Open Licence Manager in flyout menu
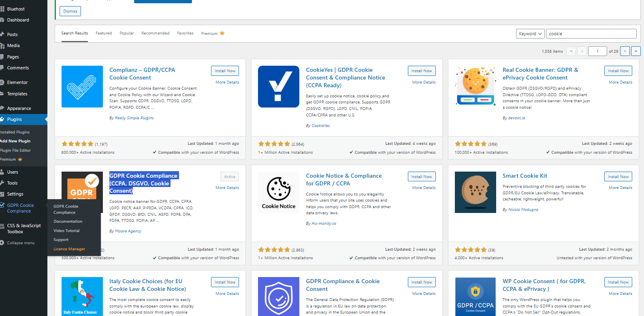 coord(69,249)
